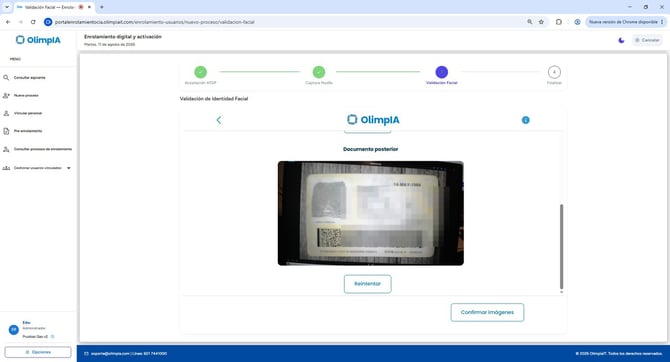The height and width of the screenshot is (362, 670).
Task: Open the tab search dropdown arrow
Action: [x=7, y=7]
